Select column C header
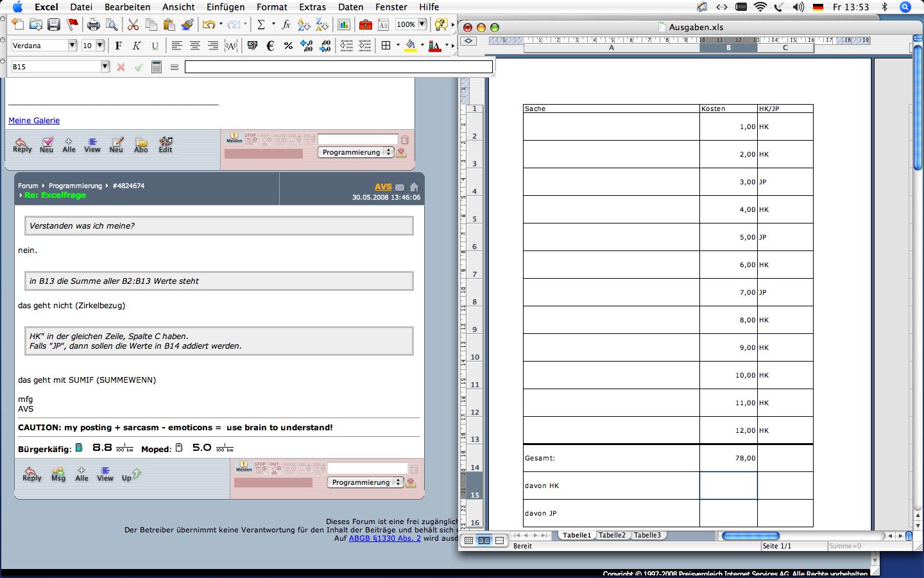This screenshot has height=578, width=924. pyautogui.click(x=785, y=48)
